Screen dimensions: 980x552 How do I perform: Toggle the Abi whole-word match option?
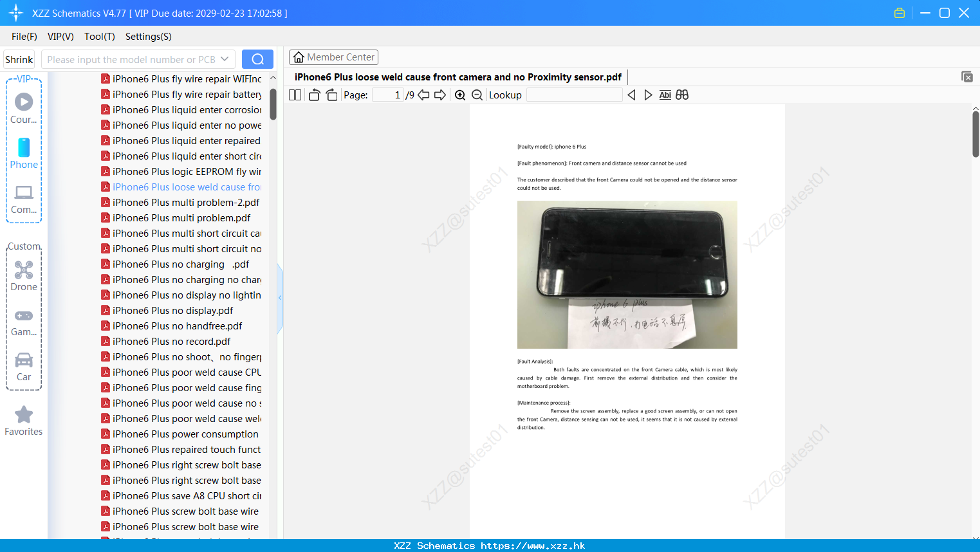tap(665, 95)
